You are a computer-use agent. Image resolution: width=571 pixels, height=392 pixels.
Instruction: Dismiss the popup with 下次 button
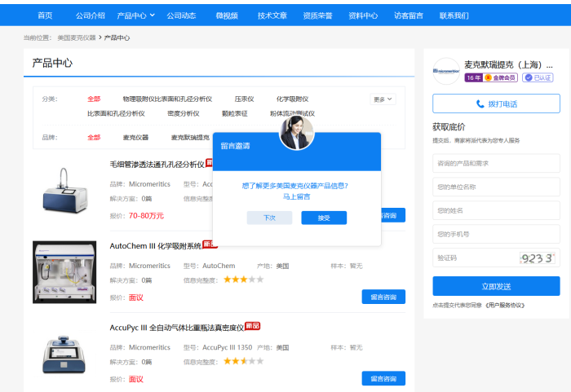[269, 218]
